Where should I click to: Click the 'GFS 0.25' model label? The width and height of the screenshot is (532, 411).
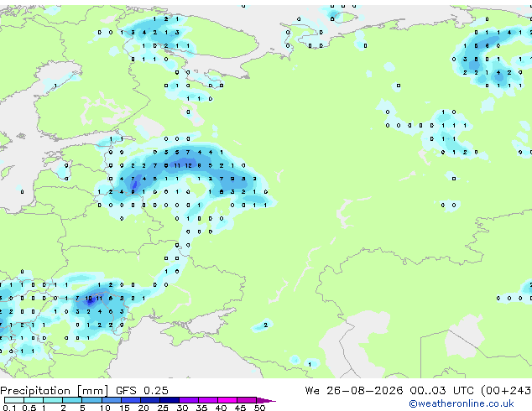(142, 391)
